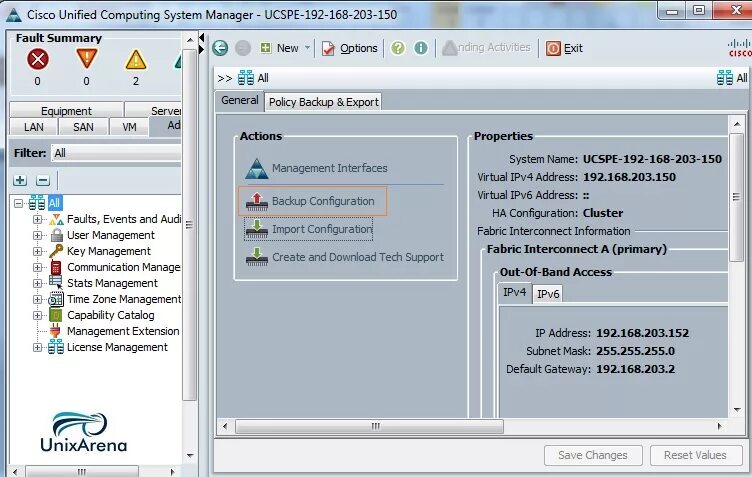Click the green Back navigation arrow

[x=220, y=48]
